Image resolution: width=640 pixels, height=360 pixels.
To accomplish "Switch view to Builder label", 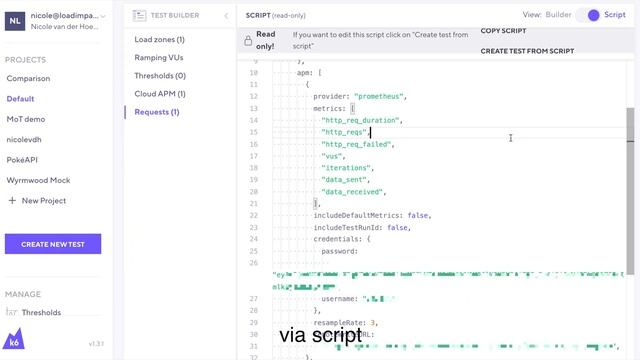I will coord(558,15).
